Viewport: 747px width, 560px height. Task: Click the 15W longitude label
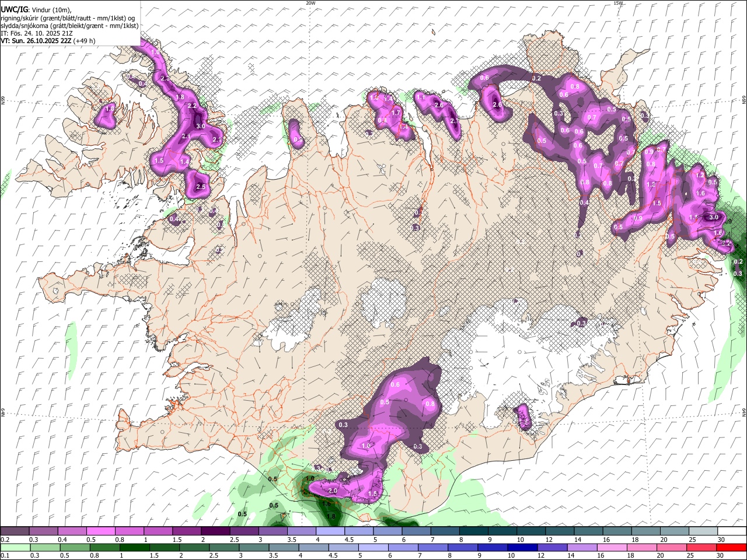pos(618,3)
